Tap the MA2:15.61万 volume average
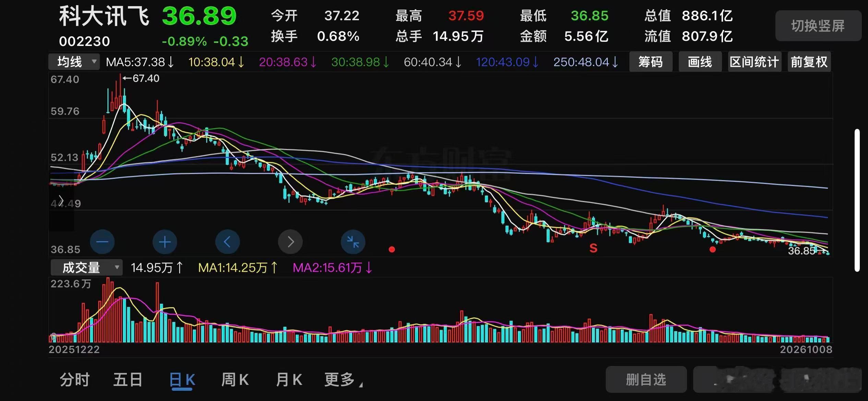This screenshot has height=401, width=868. [333, 268]
